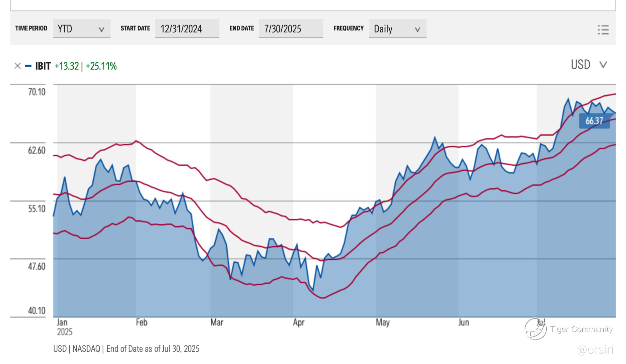The image size is (626, 364).
Task: Click the Feb marker on time axis
Action: point(141,322)
